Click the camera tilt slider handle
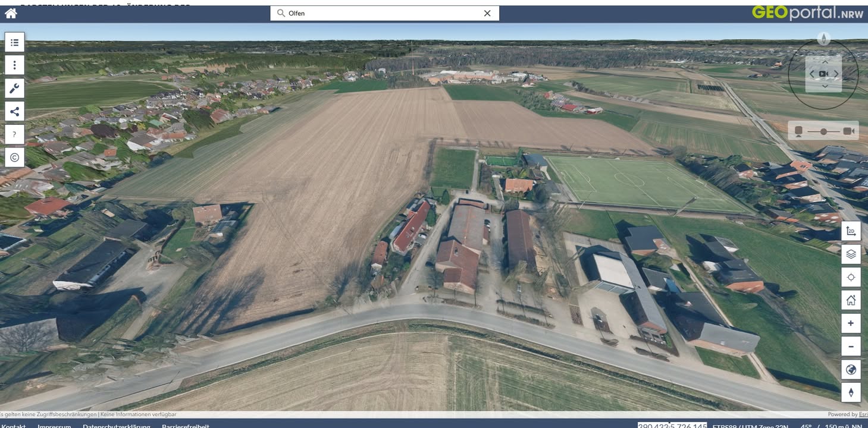Screen dimensions: 868x428 823,131
